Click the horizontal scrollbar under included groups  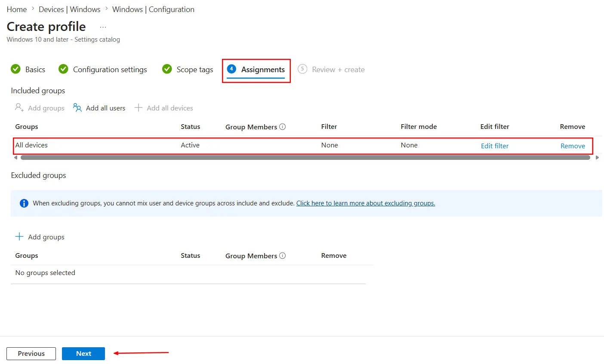(x=305, y=158)
